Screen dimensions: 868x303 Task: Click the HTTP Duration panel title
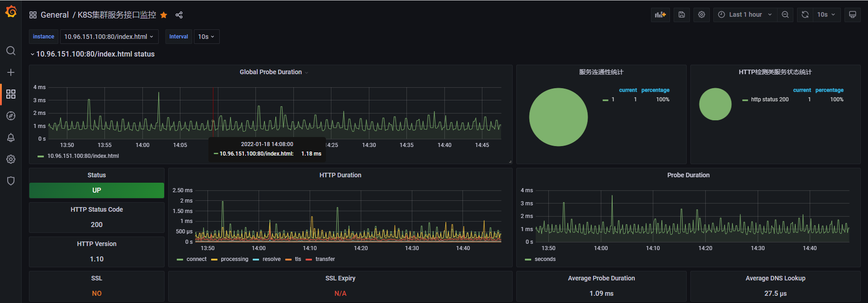[340, 175]
